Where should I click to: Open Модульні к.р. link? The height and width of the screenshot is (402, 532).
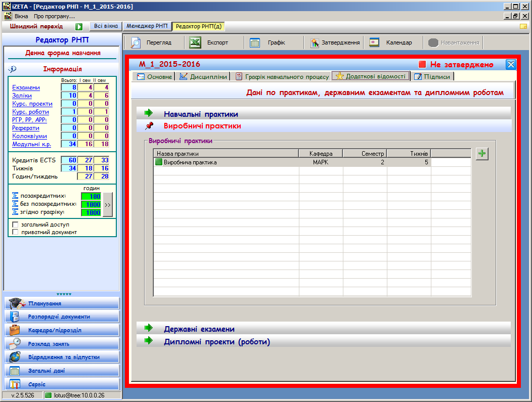coord(31,144)
